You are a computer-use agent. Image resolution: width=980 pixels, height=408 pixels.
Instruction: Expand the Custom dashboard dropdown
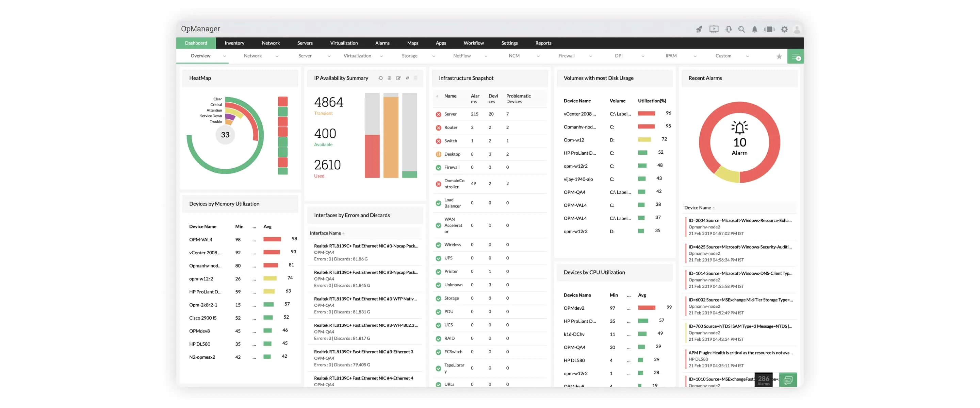[x=748, y=55]
